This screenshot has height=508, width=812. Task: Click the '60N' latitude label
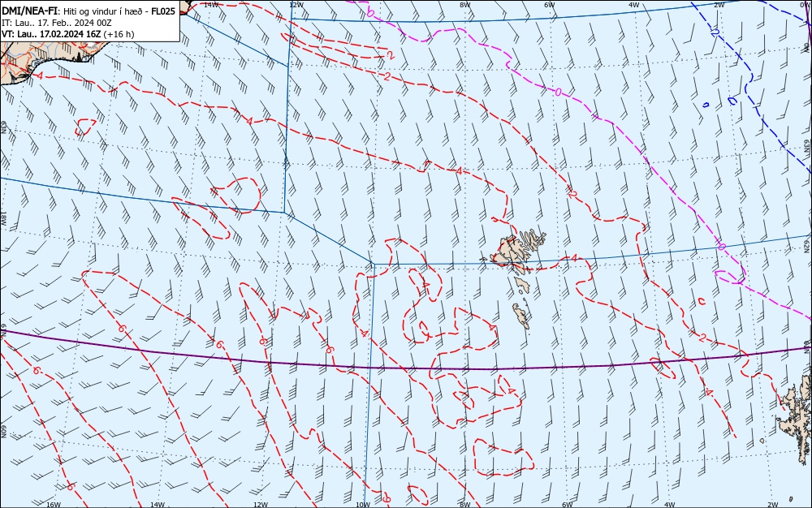(3, 432)
